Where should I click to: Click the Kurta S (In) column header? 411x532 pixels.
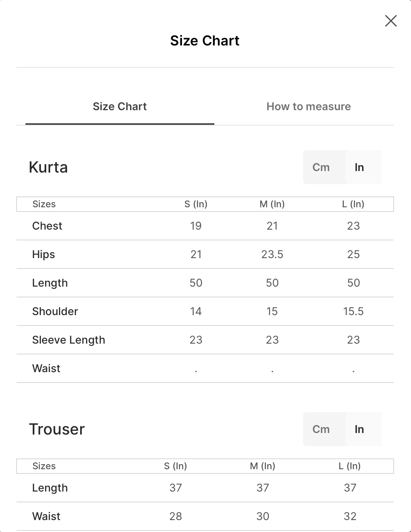coord(196,204)
